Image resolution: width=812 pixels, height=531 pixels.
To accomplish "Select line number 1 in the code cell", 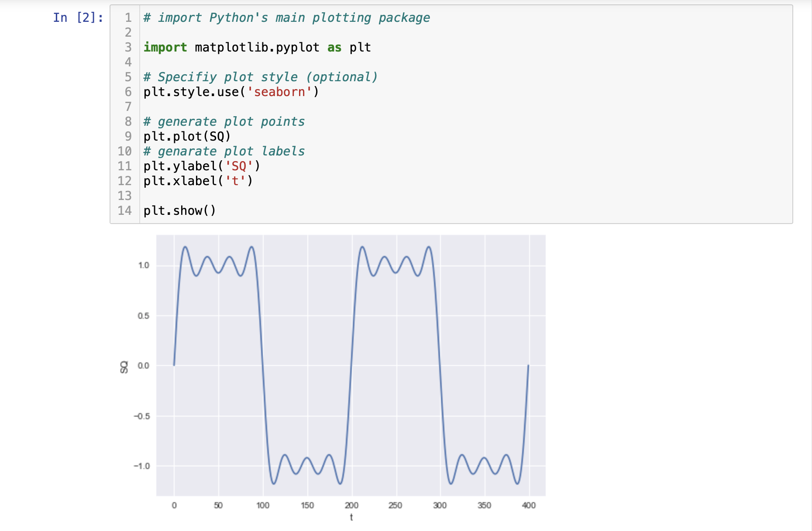I will click(x=127, y=17).
